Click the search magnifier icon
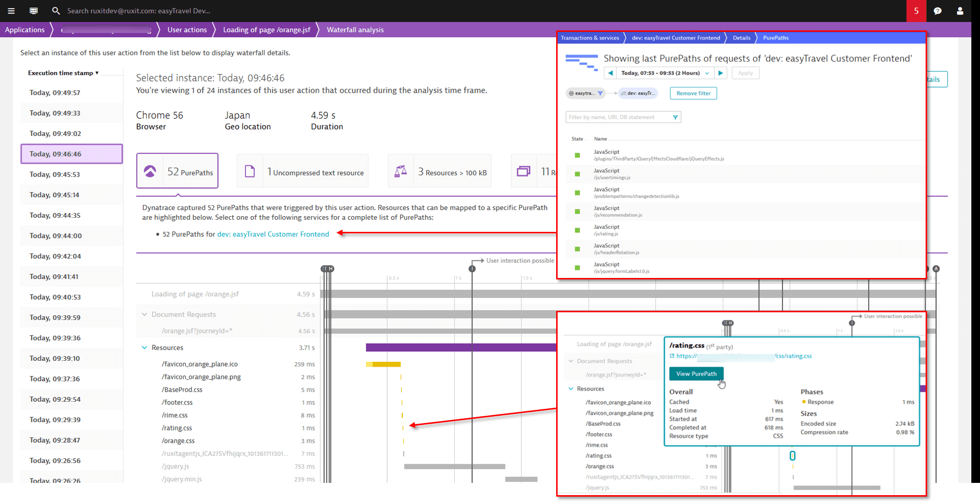The height and width of the screenshot is (503, 980). (56, 11)
